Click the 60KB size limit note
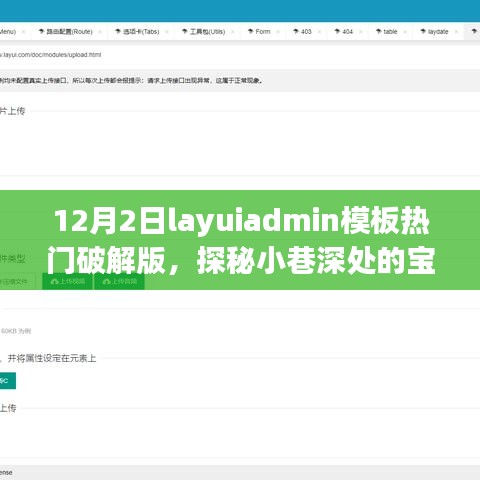Viewport: 480px width, 480px height. (x=16, y=331)
